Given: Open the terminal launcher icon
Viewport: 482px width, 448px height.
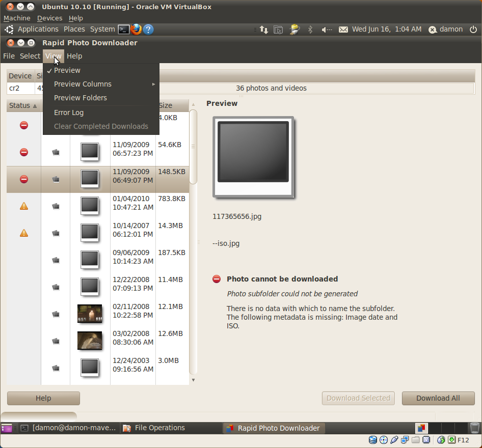Looking at the screenshot, I should point(123,30).
